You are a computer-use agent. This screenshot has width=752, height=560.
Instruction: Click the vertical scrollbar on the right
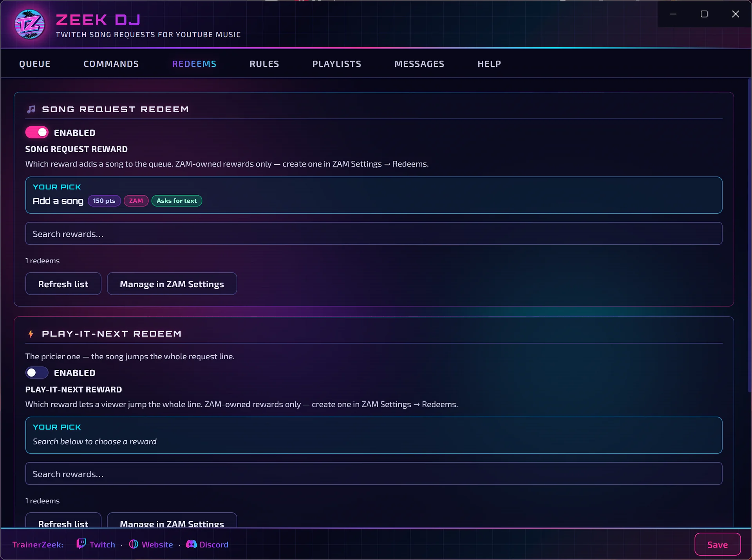click(x=749, y=235)
